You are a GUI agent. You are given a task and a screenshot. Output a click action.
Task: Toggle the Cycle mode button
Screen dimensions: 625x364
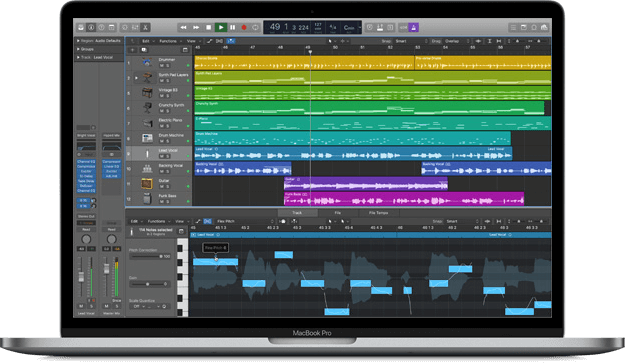click(256, 28)
